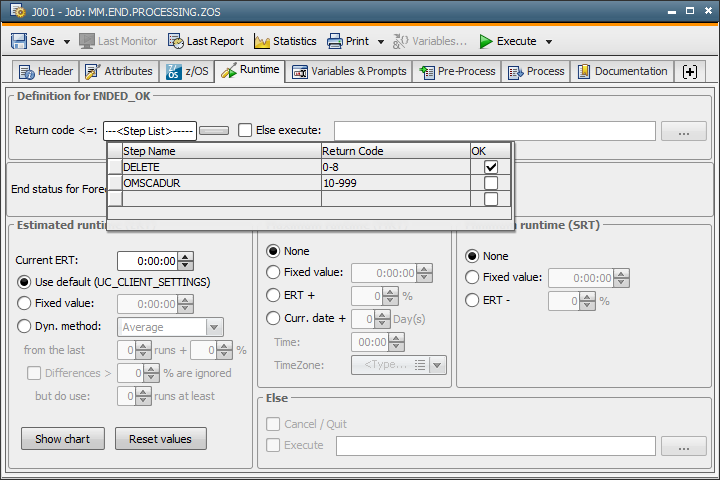The width and height of the screenshot is (720, 480).
Task: Click the add-tab plus icon
Action: [689, 71]
